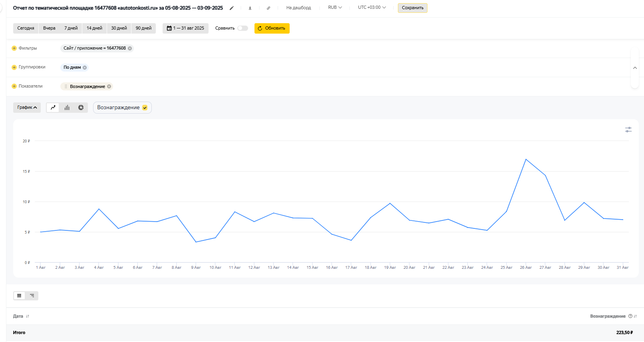Click the Обновить refresh button
This screenshot has width=644, height=342.
[x=272, y=28]
